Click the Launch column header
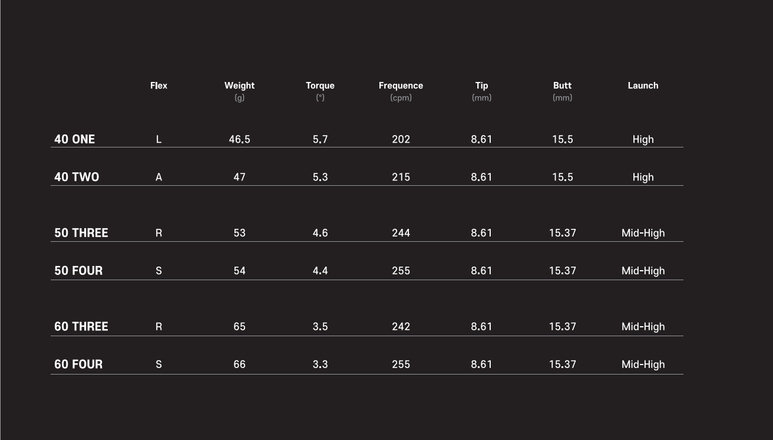Image resolution: width=773 pixels, height=440 pixels. click(643, 86)
